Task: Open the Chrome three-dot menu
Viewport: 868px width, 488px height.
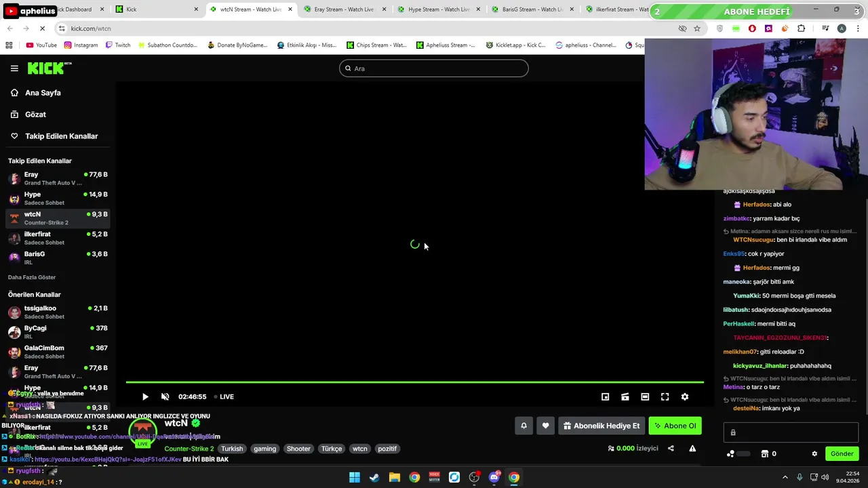Action: click(x=859, y=28)
